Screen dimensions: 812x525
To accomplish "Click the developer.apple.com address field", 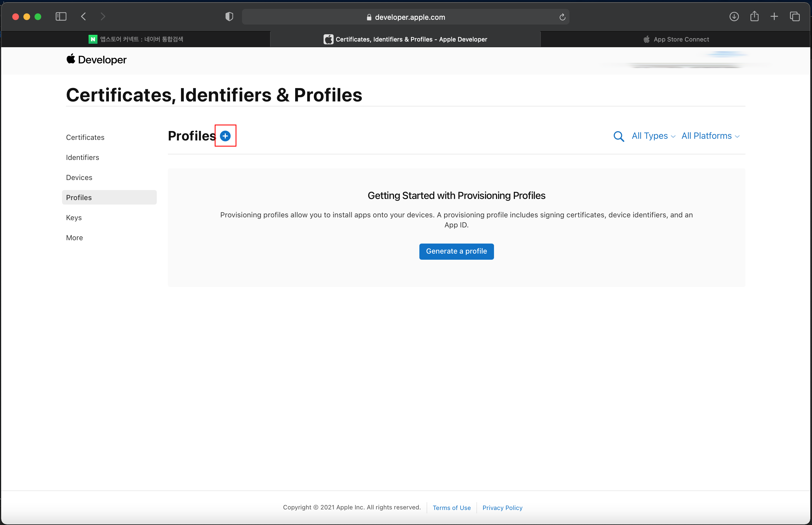I will [405, 17].
